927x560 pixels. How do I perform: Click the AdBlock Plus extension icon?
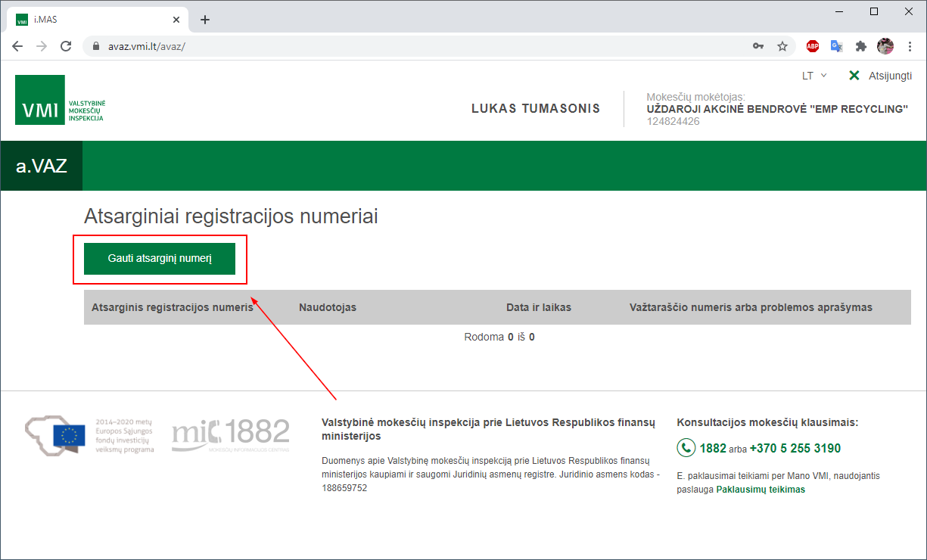812,46
